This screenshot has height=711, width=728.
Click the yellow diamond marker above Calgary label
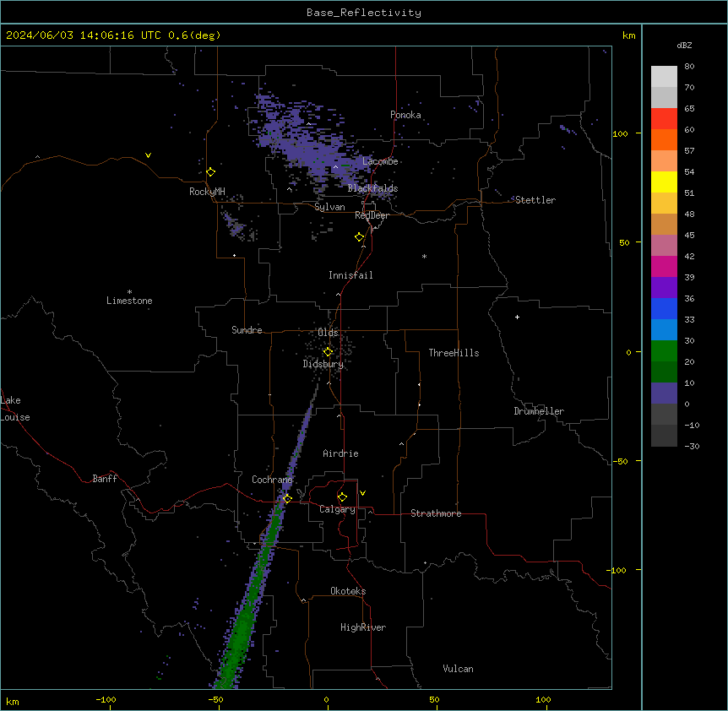pos(342,497)
